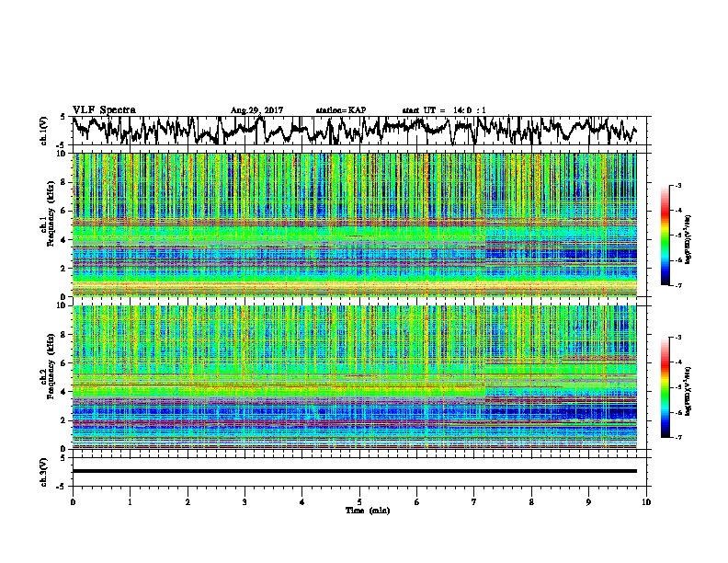
Task: Click the "station=KAP" header label
Action: click(x=341, y=110)
